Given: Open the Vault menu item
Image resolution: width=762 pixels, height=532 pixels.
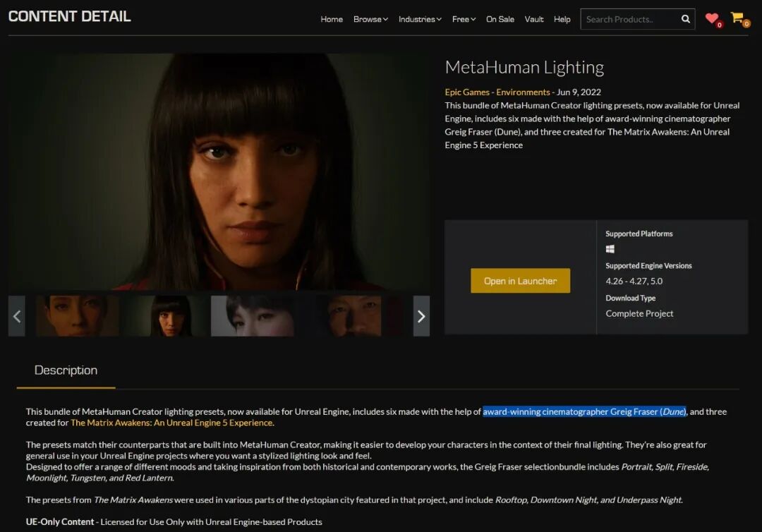Looking at the screenshot, I should (x=533, y=20).
